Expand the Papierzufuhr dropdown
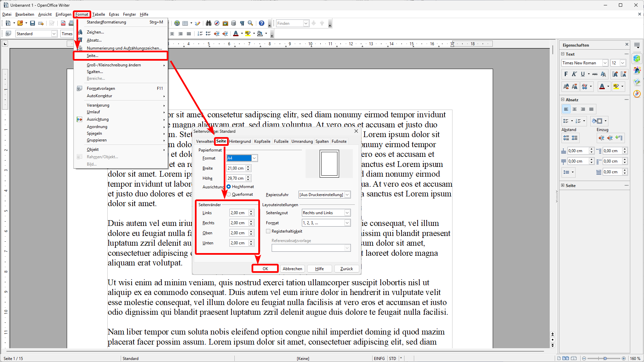 coord(347,195)
